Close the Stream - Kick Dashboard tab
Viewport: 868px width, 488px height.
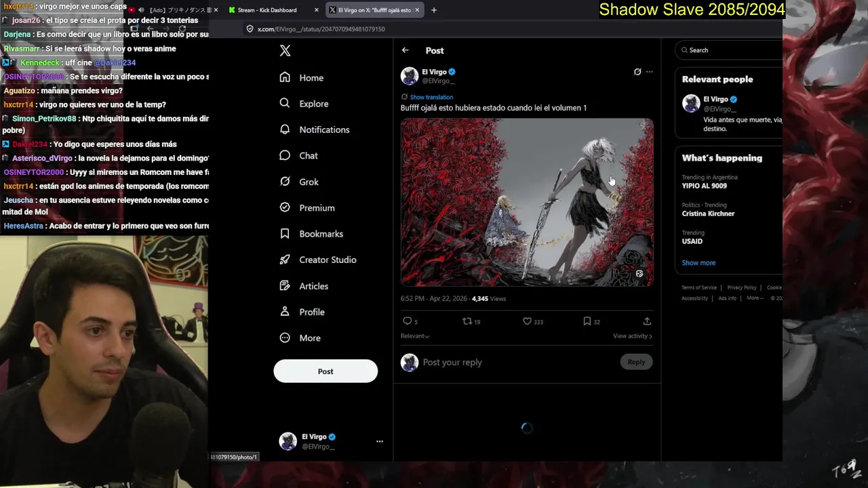317,10
